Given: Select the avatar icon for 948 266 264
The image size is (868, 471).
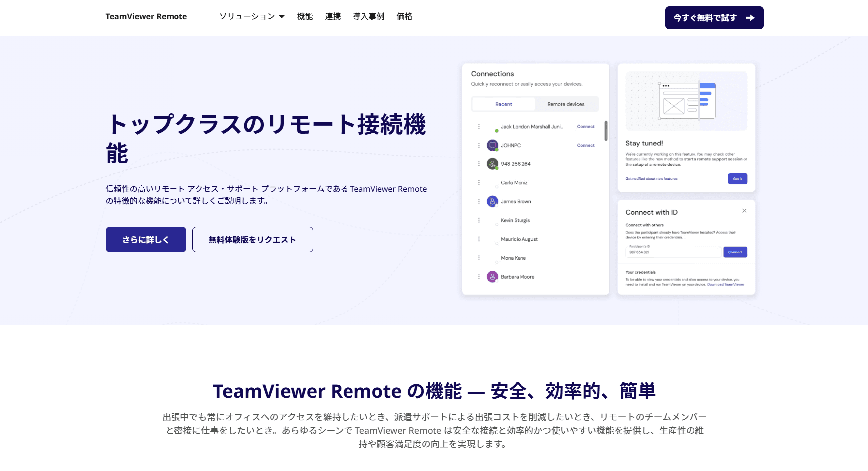Looking at the screenshot, I should pos(492,164).
